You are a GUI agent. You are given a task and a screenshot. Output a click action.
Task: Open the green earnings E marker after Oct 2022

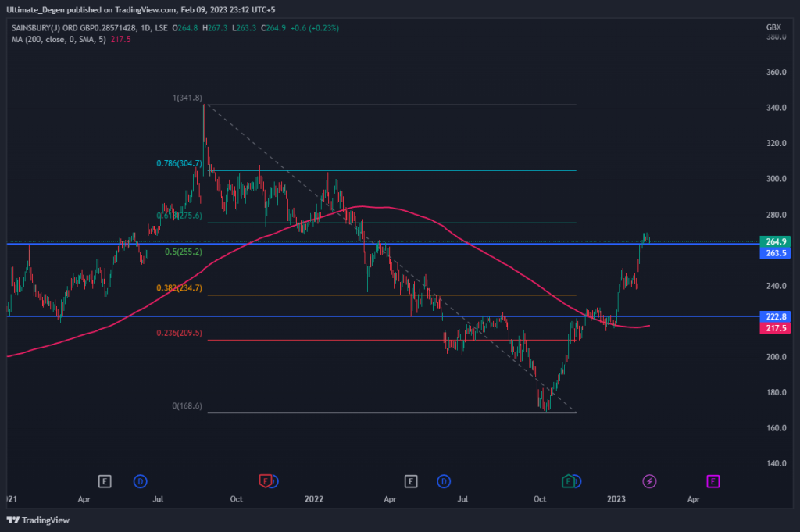tap(568, 481)
